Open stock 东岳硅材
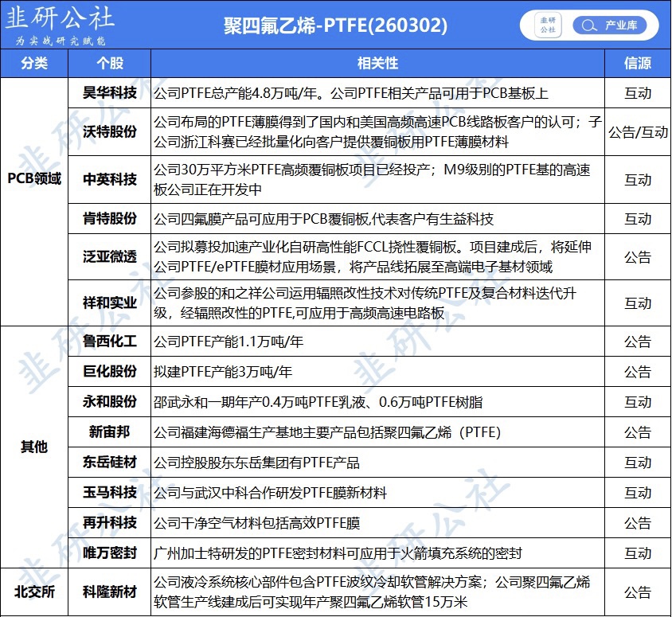This screenshot has height=617, width=672. (x=110, y=463)
